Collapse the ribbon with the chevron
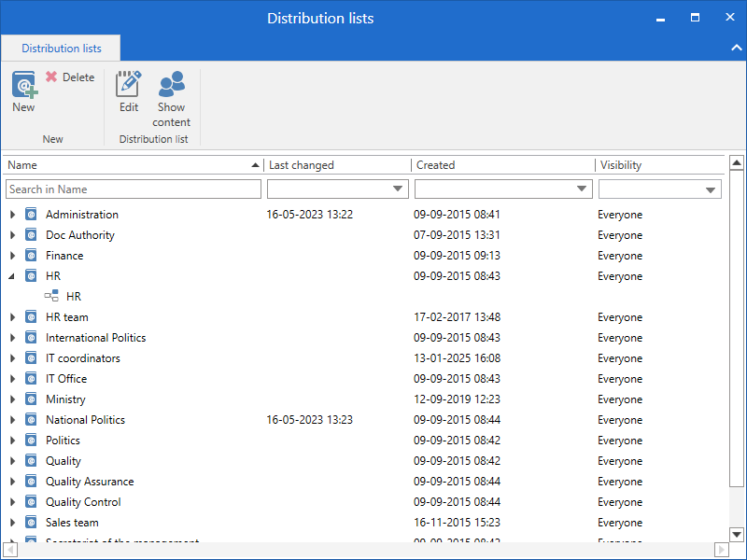 735,48
